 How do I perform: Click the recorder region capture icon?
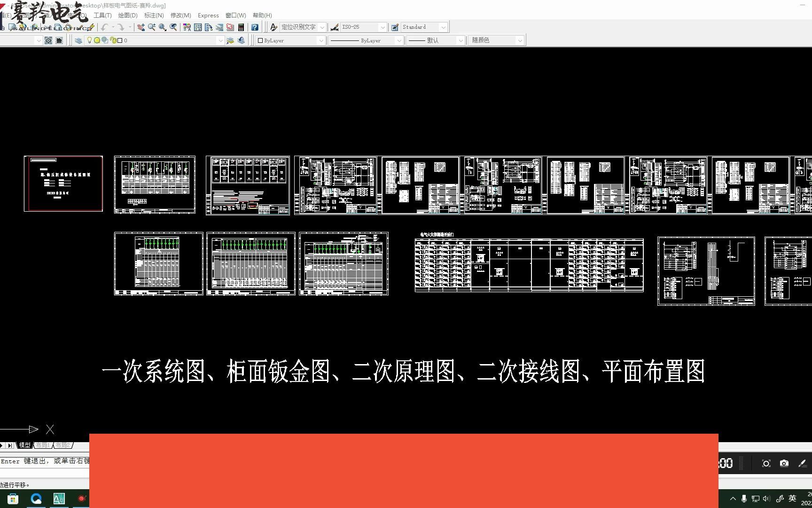pos(766,463)
